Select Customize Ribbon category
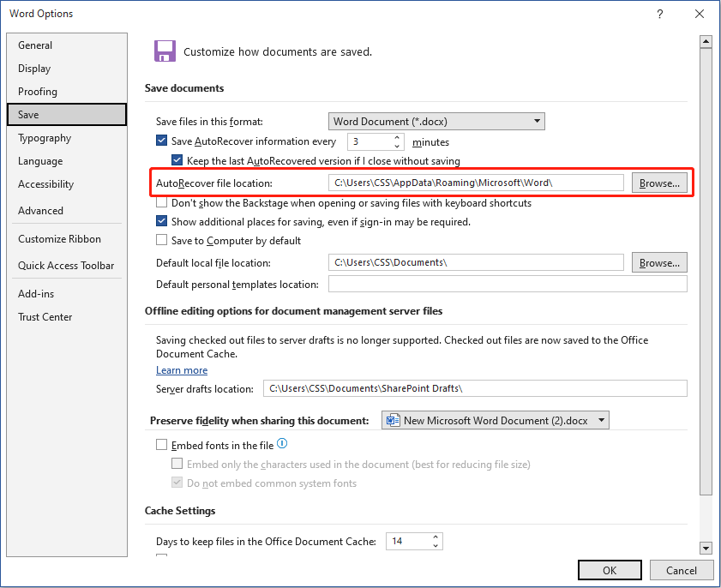This screenshot has width=721, height=588. [67, 239]
